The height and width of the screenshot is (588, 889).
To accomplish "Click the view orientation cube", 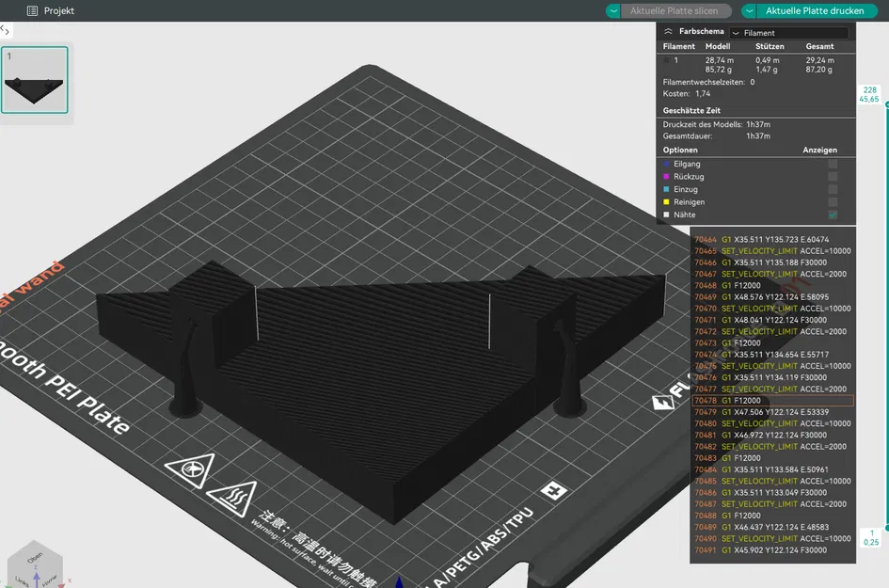I will point(35,564).
